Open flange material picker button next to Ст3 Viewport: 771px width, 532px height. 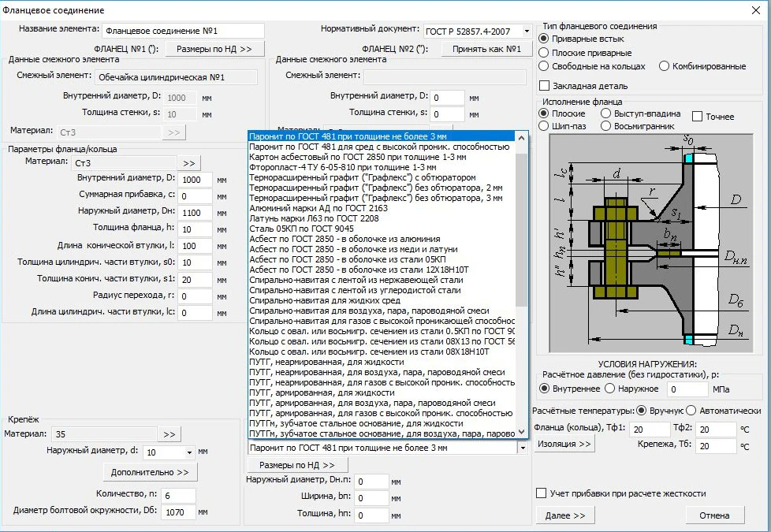(189, 163)
